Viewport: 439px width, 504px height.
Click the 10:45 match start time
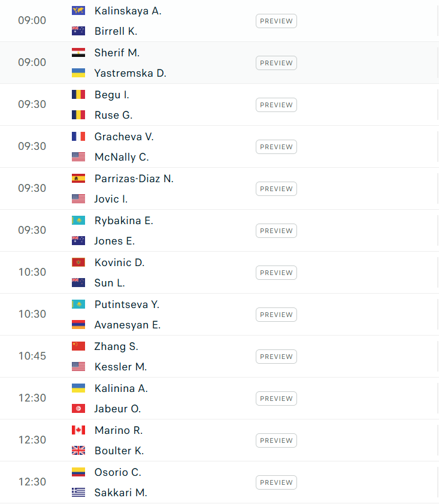click(32, 356)
